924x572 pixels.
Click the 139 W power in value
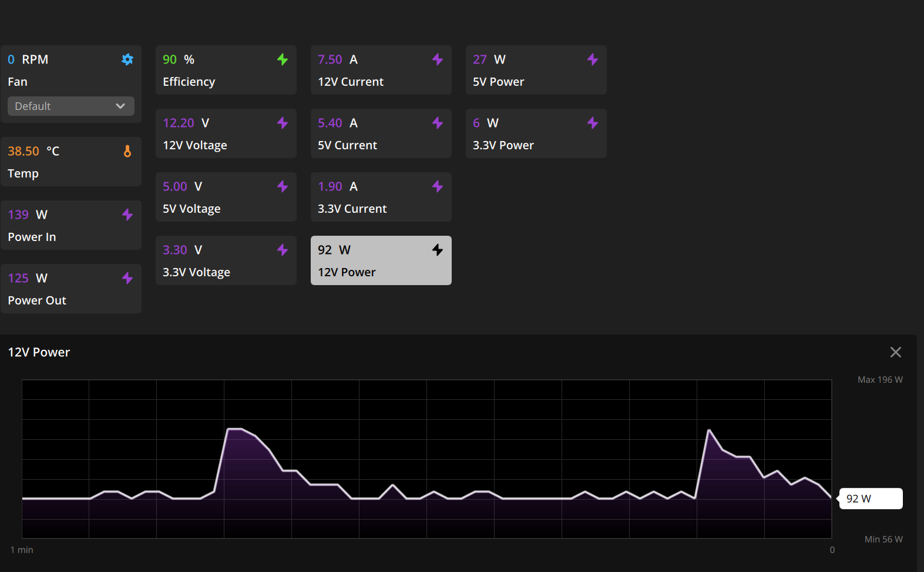pyautogui.click(x=28, y=215)
